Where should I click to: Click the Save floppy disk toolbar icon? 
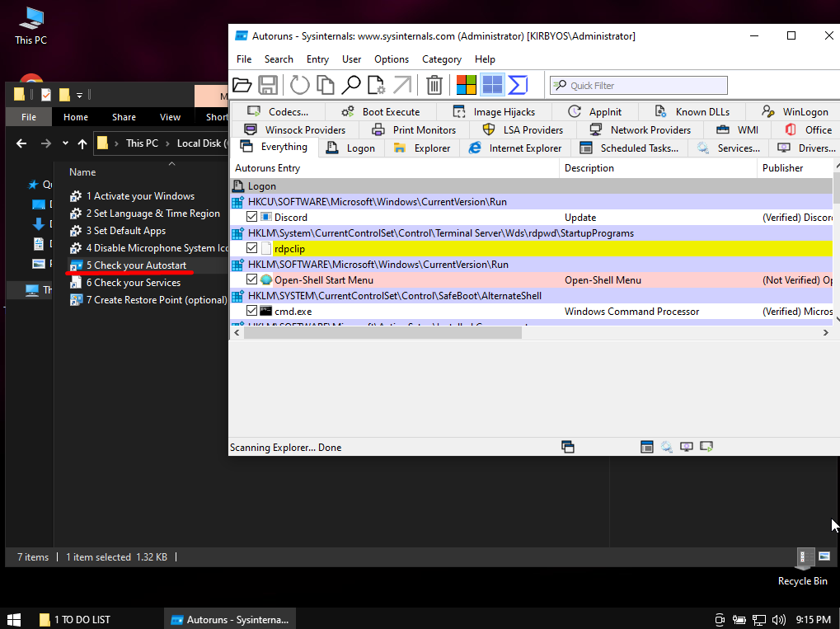[268, 85]
